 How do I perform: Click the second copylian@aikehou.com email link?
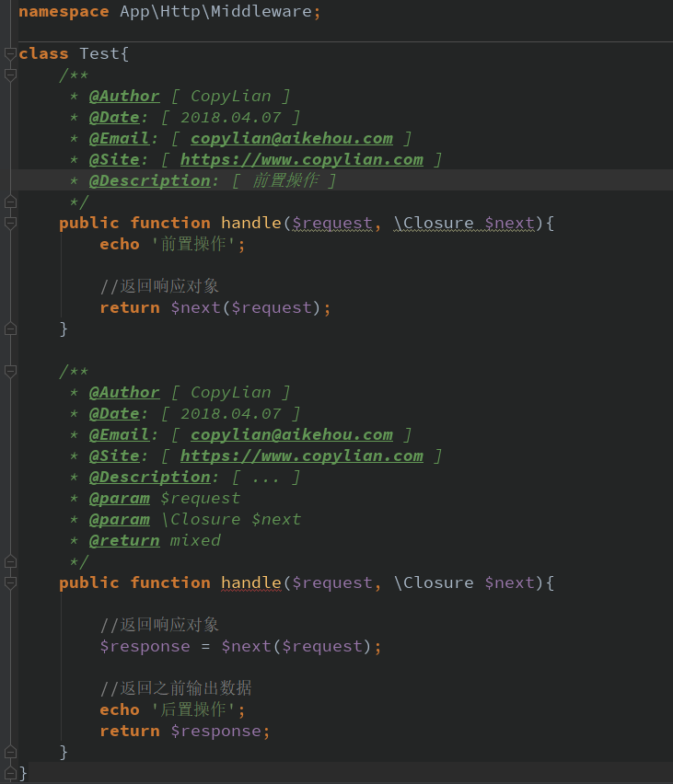point(291,434)
